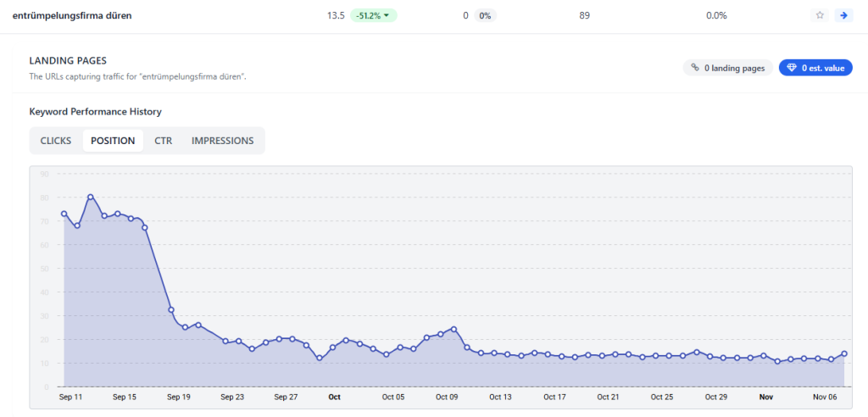
Task: Click the diamond icon on est. value button
Action: pos(792,68)
